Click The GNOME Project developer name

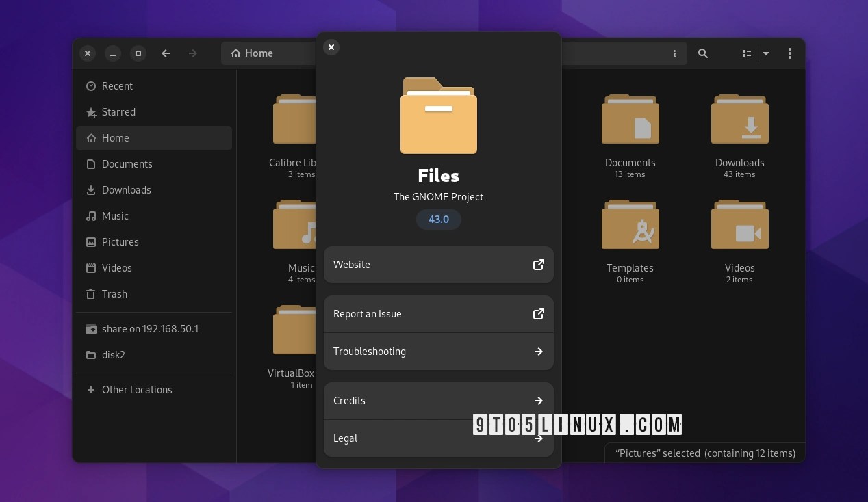(x=438, y=197)
